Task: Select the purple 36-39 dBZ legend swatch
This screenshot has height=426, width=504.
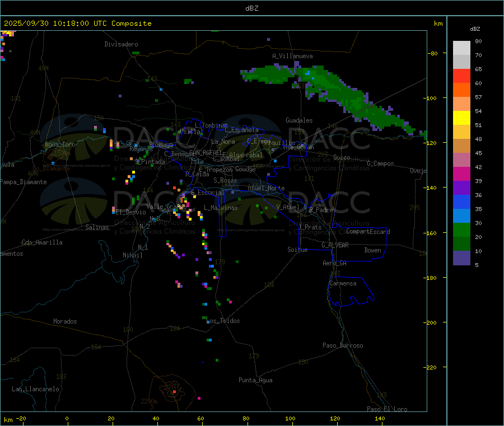Action: 461,188
